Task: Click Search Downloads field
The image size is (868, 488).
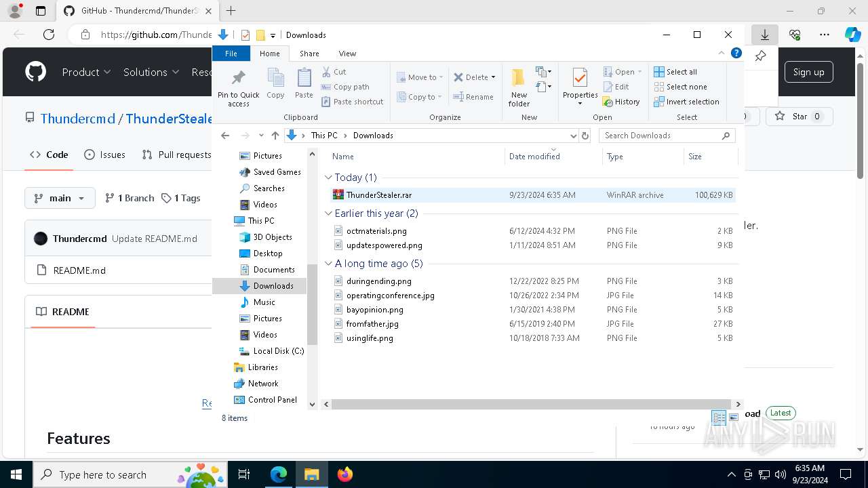Action: click(x=667, y=136)
